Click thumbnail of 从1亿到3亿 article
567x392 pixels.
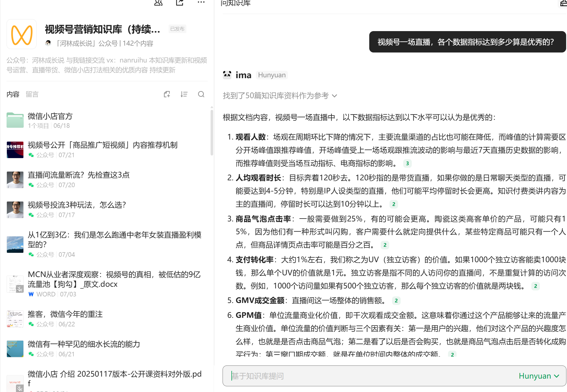click(15, 245)
